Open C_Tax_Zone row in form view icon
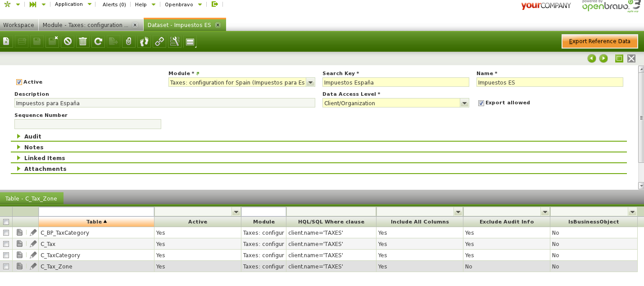644x286 pixels. click(x=19, y=266)
